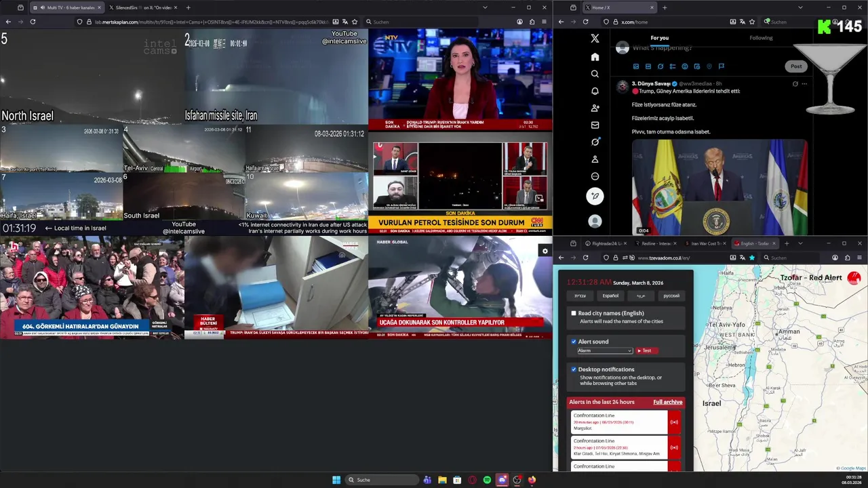
Task: Click 3. Dünya Savaşı account name
Action: pyautogui.click(x=650, y=83)
